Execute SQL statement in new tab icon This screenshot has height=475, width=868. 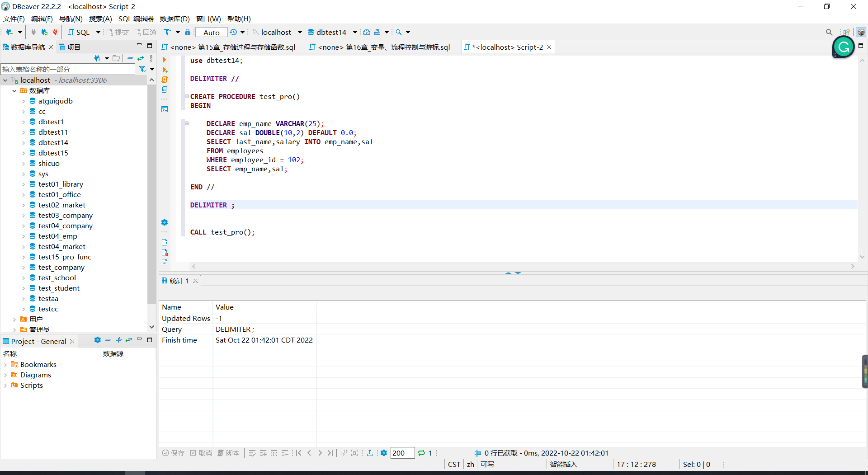point(165,70)
